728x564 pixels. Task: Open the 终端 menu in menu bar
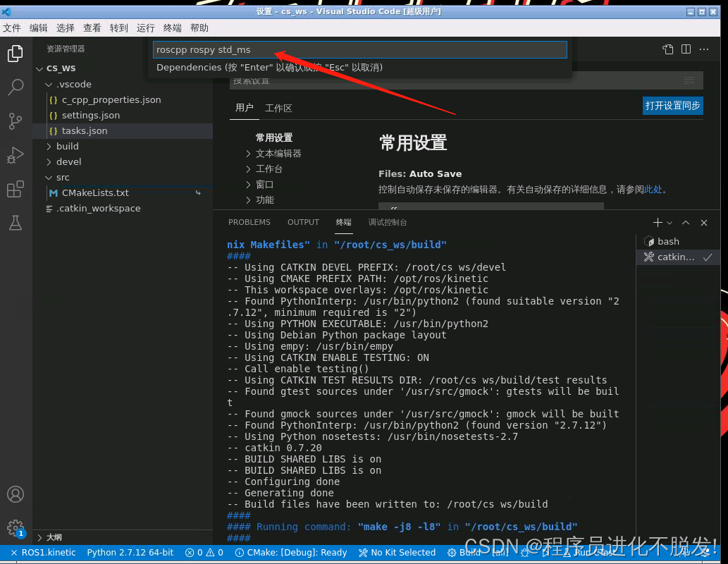coord(172,28)
